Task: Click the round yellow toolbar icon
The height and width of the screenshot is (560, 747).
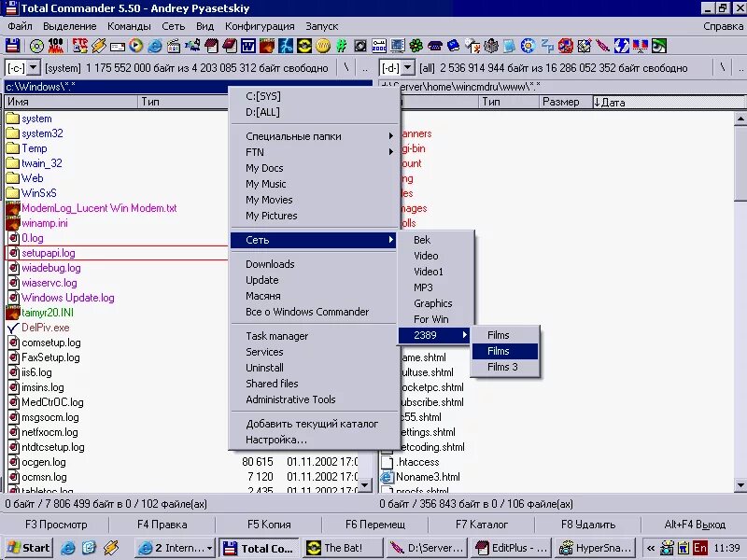Action: 323,46
